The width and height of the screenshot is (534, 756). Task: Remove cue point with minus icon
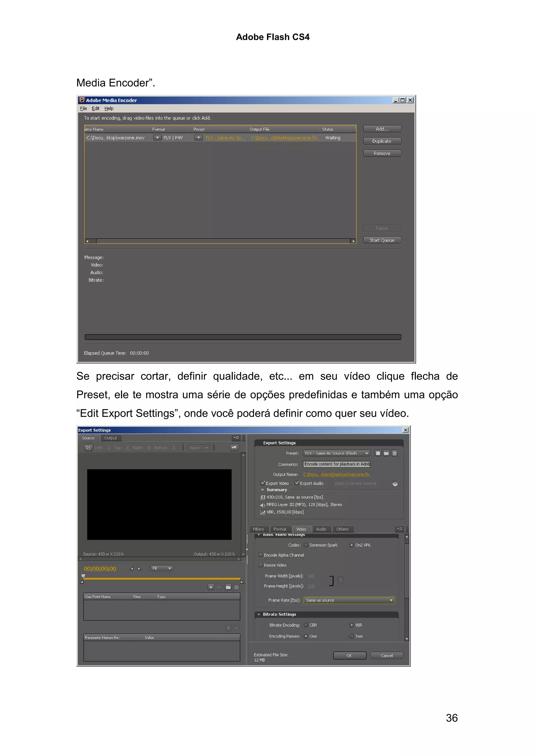[219, 587]
